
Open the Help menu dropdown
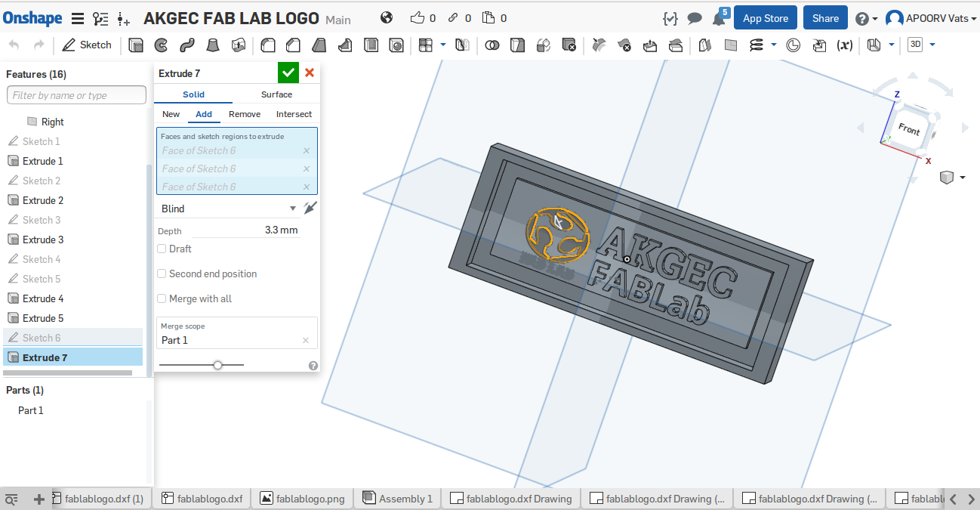(x=866, y=19)
